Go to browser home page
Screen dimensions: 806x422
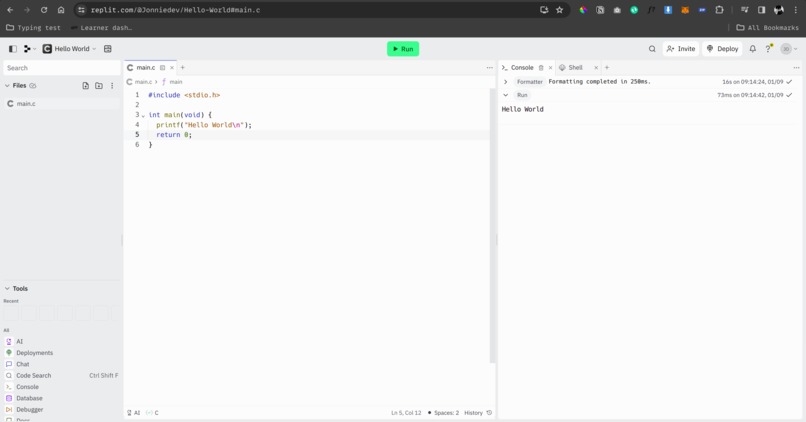click(61, 10)
